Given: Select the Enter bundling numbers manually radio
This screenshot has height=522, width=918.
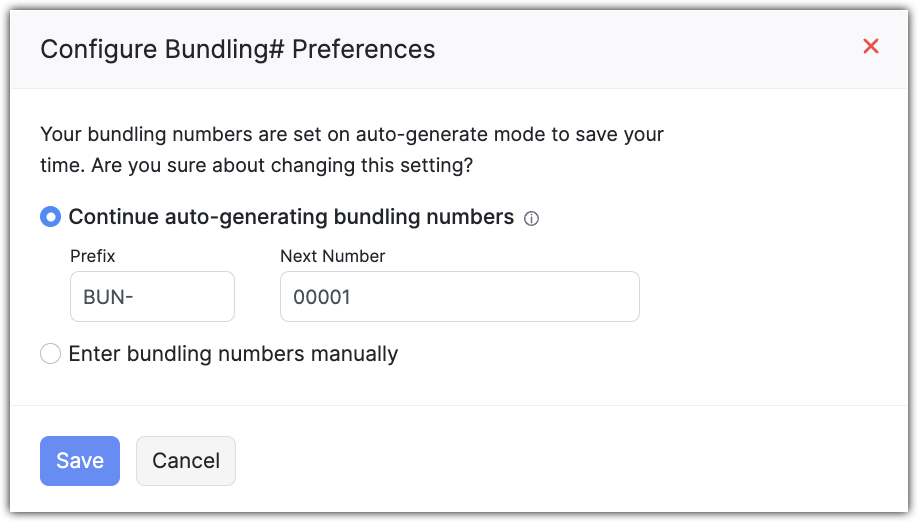Looking at the screenshot, I should 50,354.
